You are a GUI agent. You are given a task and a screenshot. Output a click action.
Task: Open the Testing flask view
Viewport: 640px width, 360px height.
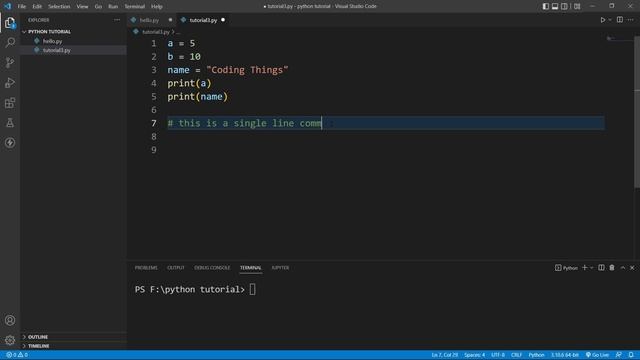pos(10,122)
